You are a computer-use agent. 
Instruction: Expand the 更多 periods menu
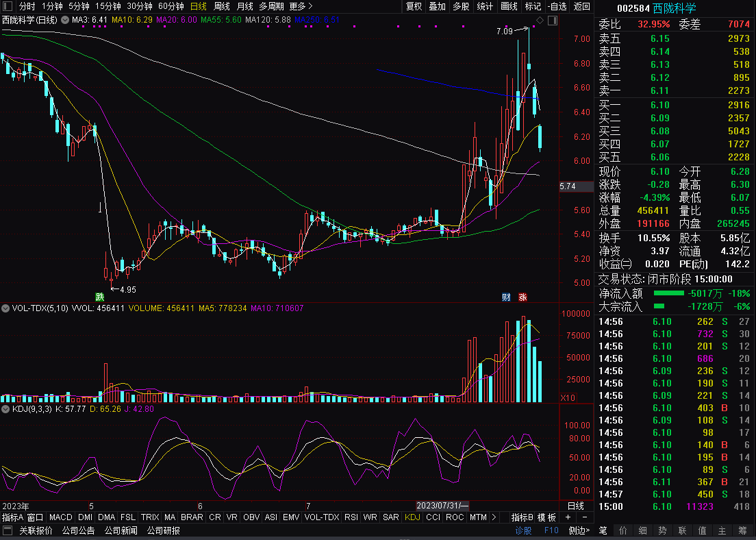click(301, 6)
